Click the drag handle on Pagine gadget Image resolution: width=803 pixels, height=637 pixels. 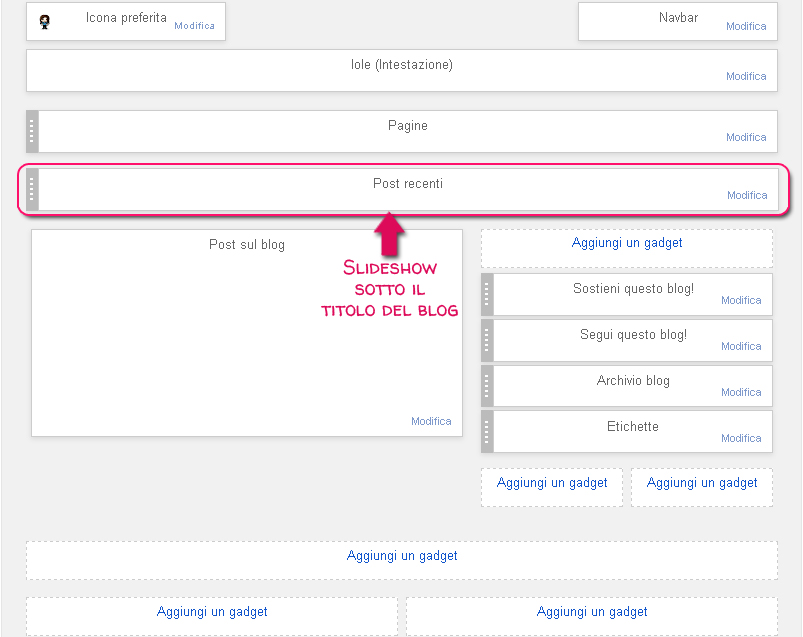click(x=32, y=131)
